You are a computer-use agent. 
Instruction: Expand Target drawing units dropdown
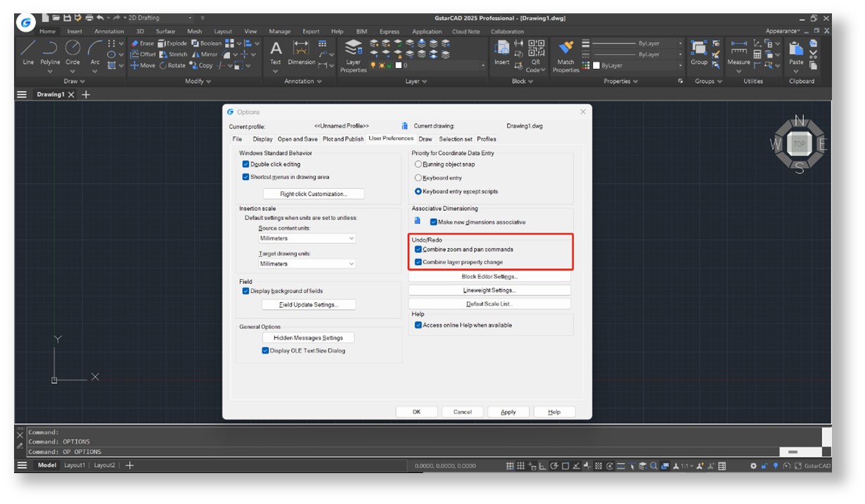(307, 264)
